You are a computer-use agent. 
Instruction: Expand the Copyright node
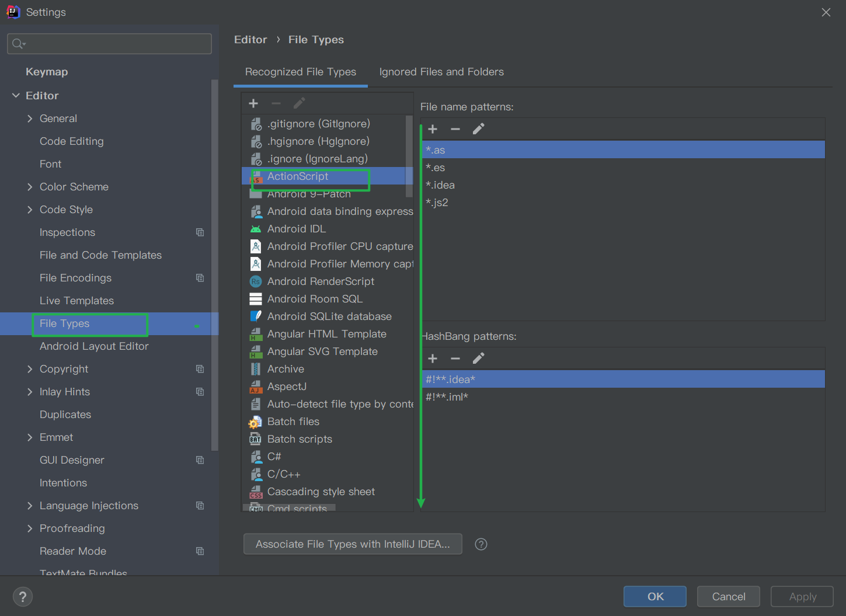[30, 369]
